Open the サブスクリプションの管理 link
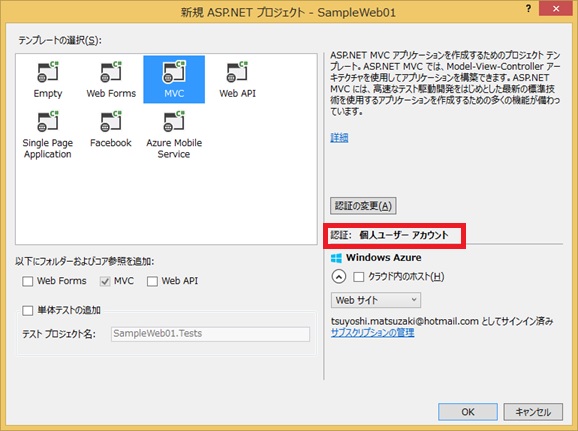This screenshot has height=431, width=578. click(x=372, y=333)
